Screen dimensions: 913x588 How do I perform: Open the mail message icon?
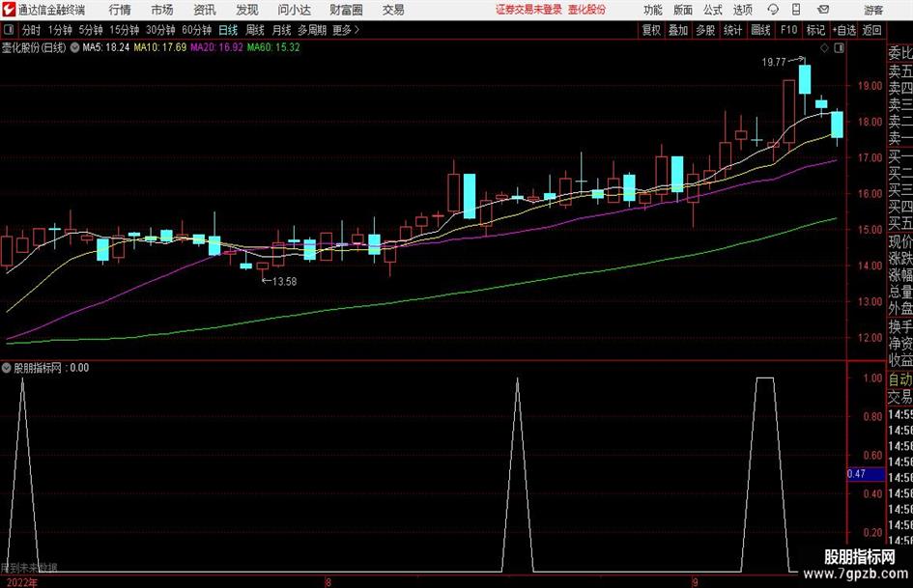(823, 10)
